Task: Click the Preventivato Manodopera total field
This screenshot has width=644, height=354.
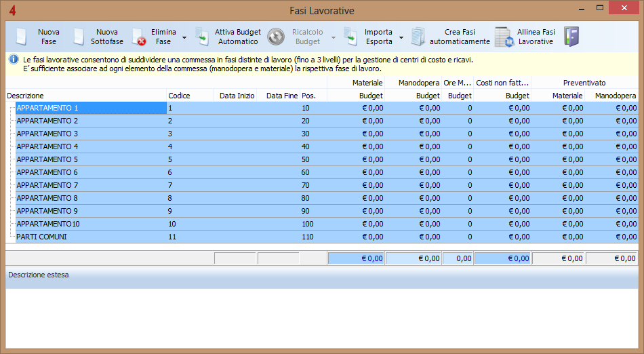Action: click(611, 258)
